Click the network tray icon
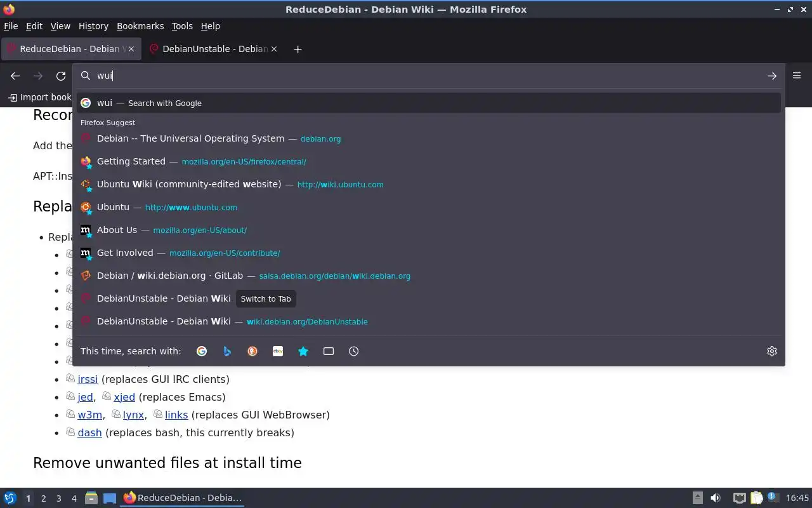This screenshot has height=508, width=812. pyautogui.click(x=739, y=498)
